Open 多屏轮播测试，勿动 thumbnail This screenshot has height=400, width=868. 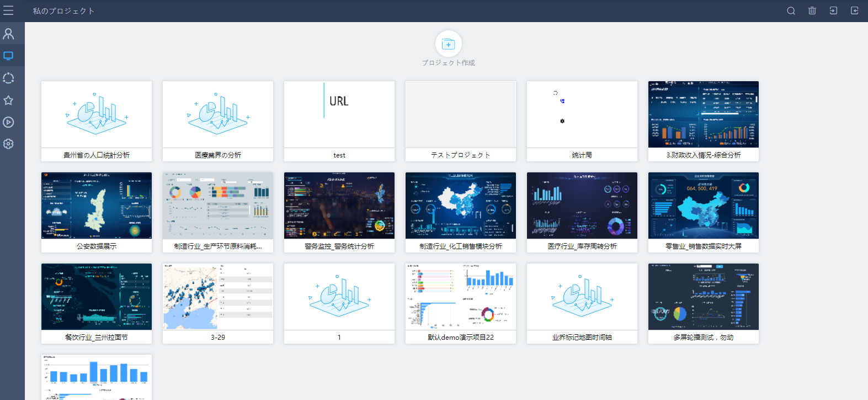coord(704,297)
